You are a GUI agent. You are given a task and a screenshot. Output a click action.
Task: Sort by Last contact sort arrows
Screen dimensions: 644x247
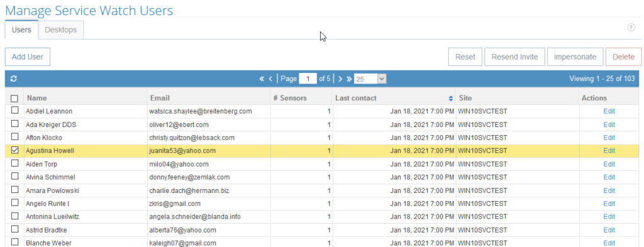450,99
